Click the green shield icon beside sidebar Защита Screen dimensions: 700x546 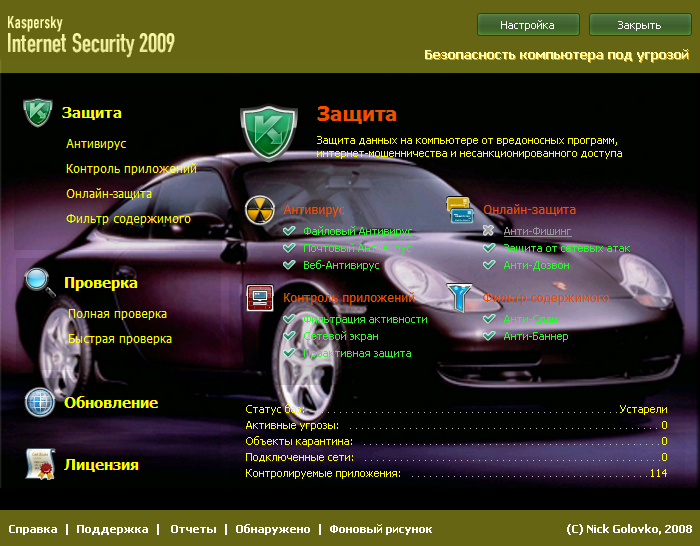tap(38, 113)
